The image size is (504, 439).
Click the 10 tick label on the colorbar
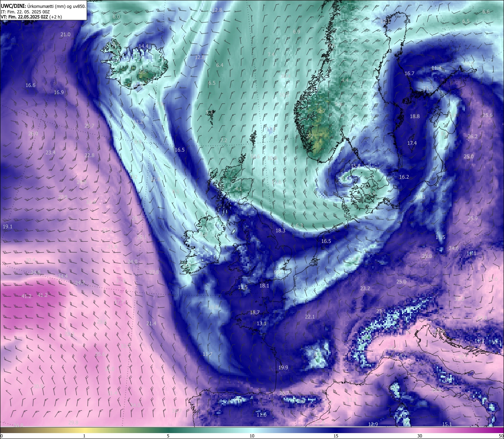pos(252,436)
